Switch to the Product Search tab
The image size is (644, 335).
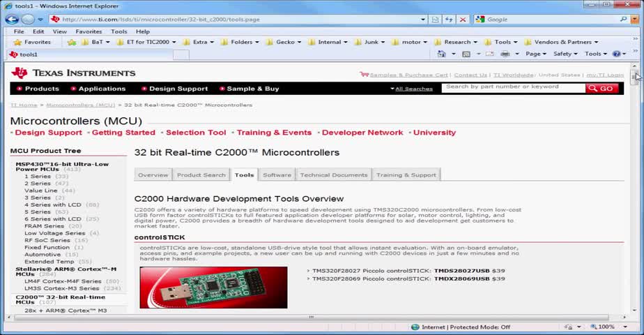click(x=201, y=174)
